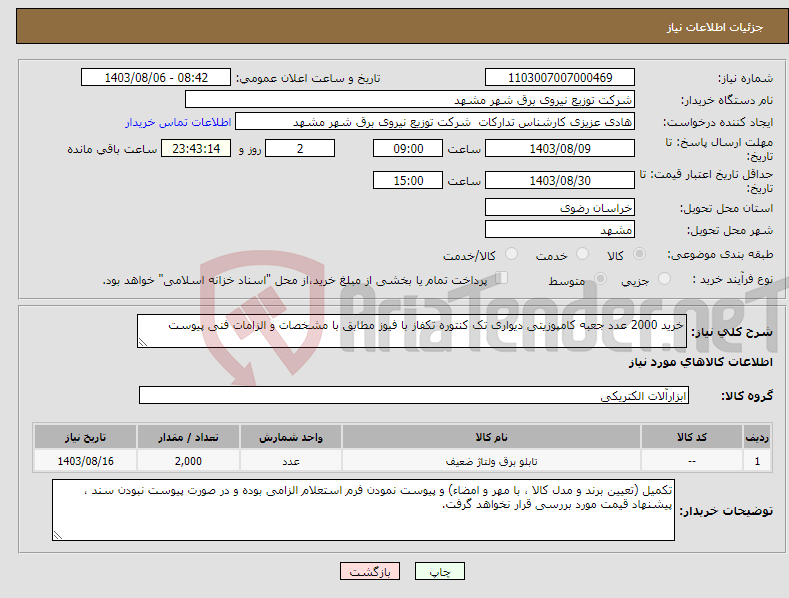The image size is (789, 598).
Task: Click the remaining time field 23:43:14
Action: [196, 148]
